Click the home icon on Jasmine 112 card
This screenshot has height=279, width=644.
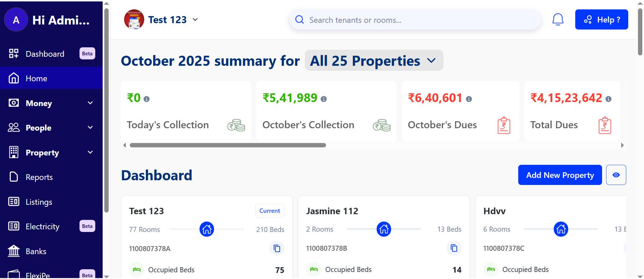[x=384, y=229]
